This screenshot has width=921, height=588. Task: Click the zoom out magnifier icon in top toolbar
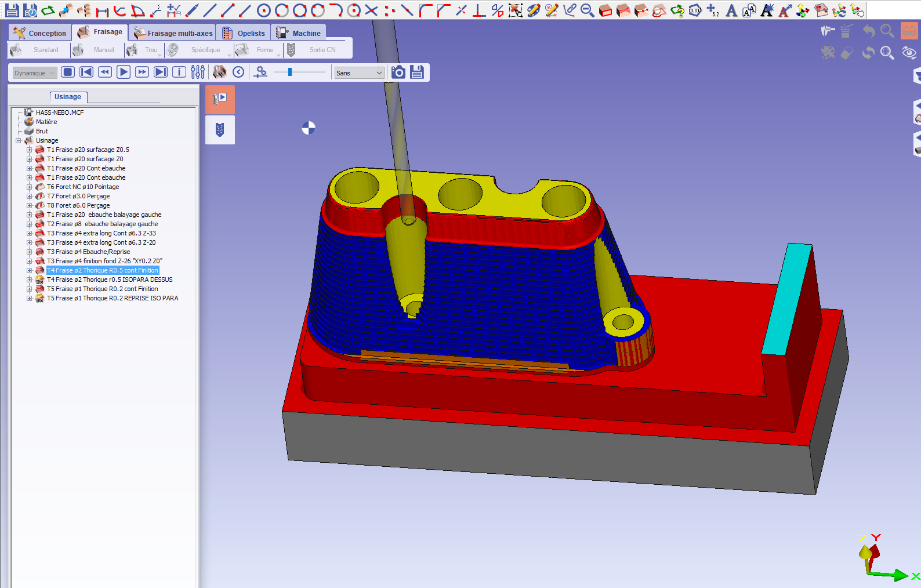pyautogui.click(x=587, y=10)
